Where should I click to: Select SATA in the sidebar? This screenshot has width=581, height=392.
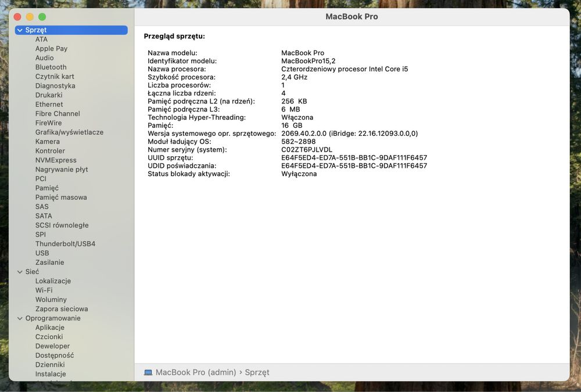click(44, 216)
